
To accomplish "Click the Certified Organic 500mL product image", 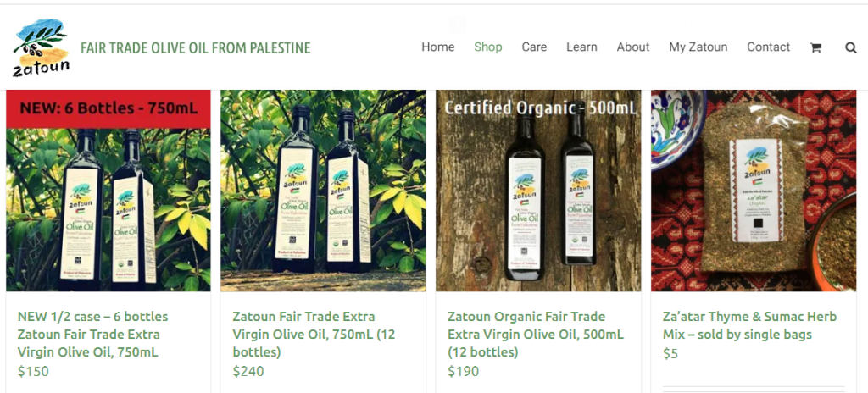I will coord(538,191).
